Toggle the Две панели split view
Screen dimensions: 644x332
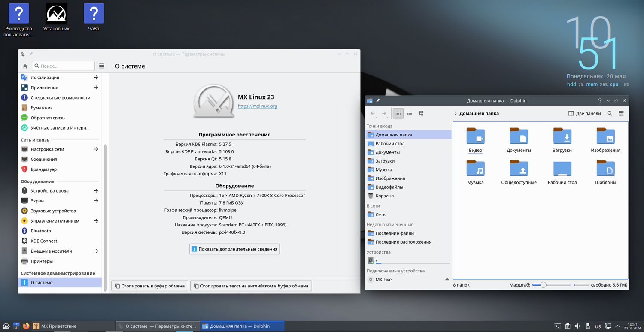[584, 113]
